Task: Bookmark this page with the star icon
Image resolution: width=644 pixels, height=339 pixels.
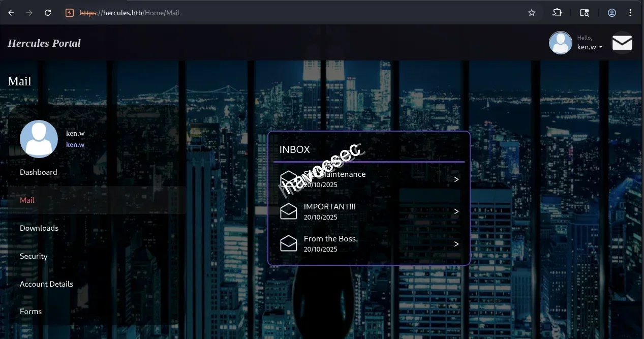Action: pyautogui.click(x=532, y=13)
